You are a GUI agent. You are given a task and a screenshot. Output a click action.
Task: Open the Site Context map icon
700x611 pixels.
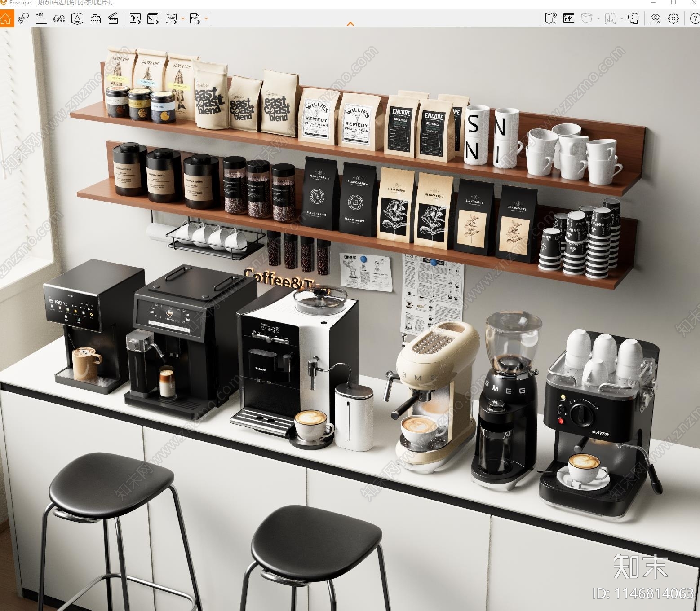click(551, 18)
